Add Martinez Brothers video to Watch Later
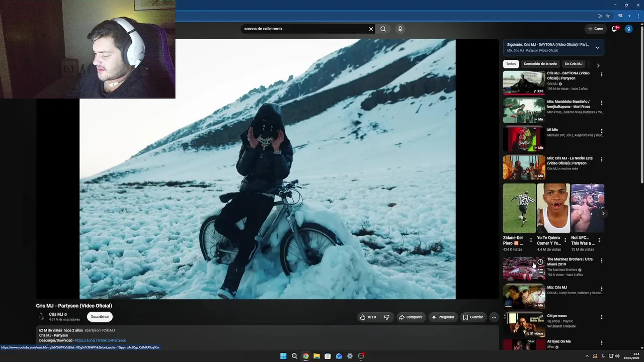Viewport: 644px width, 362px height. [x=540, y=262]
